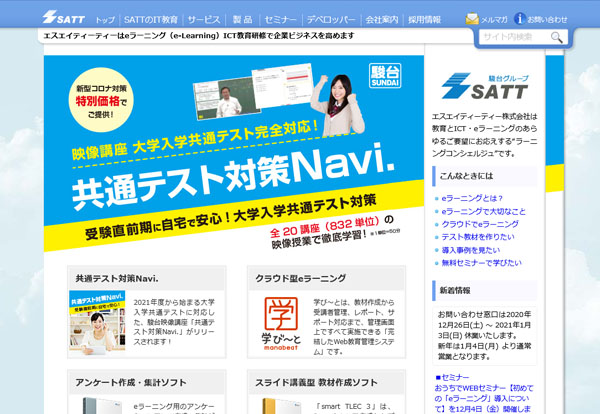
Task: Click the 共通テスト対策Navi. card thumbnail
Action: click(97, 321)
